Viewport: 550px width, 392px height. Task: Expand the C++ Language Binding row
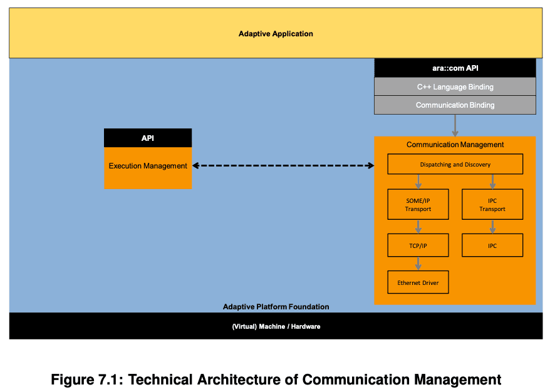[455, 86]
